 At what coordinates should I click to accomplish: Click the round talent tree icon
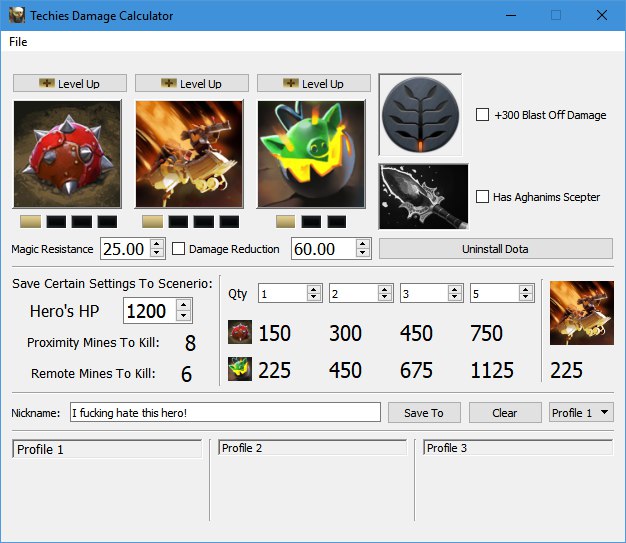420,114
